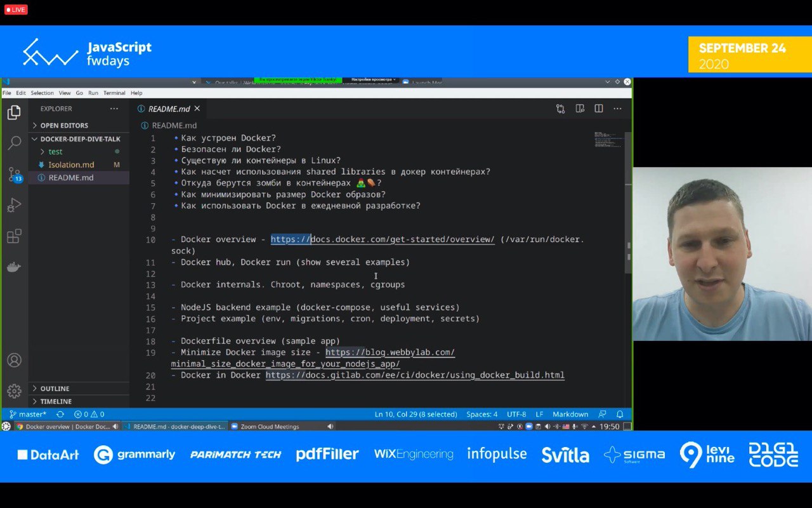Open markdown preview to the side
The image size is (812, 508).
(580, 109)
